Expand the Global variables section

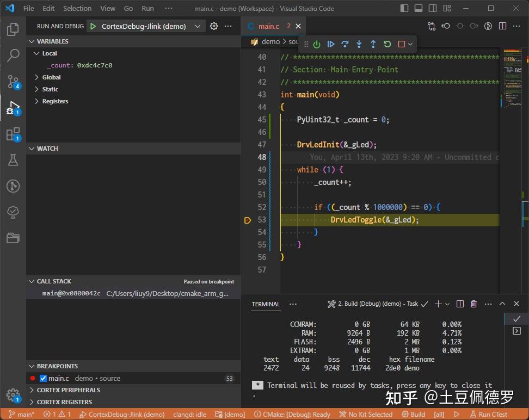[x=51, y=77]
